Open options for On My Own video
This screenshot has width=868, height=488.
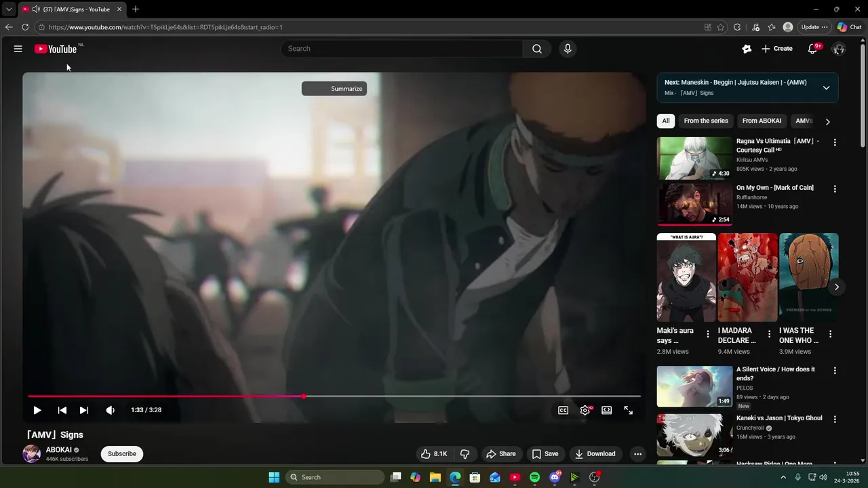[x=835, y=189]
